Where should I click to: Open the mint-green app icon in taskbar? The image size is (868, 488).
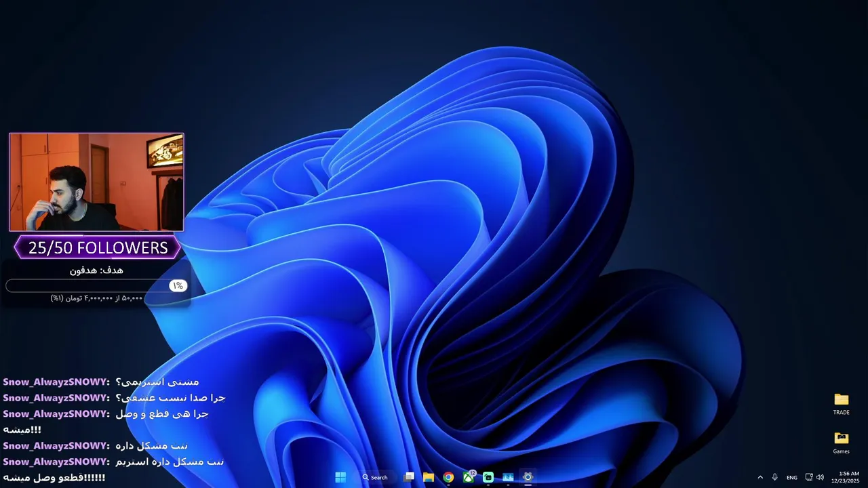click(488, 477)
